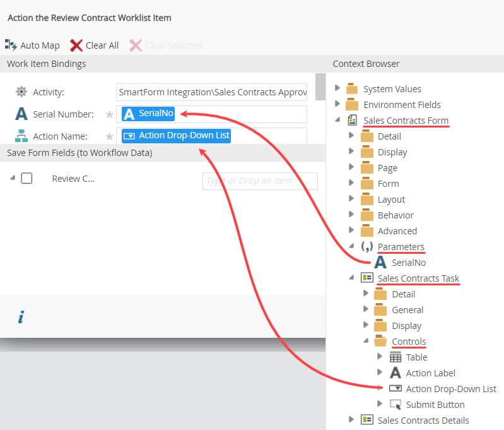The height and width of the screenshot is (430, 504).
Task: Click the Controls open folder icon
Action: coord(380,341)
